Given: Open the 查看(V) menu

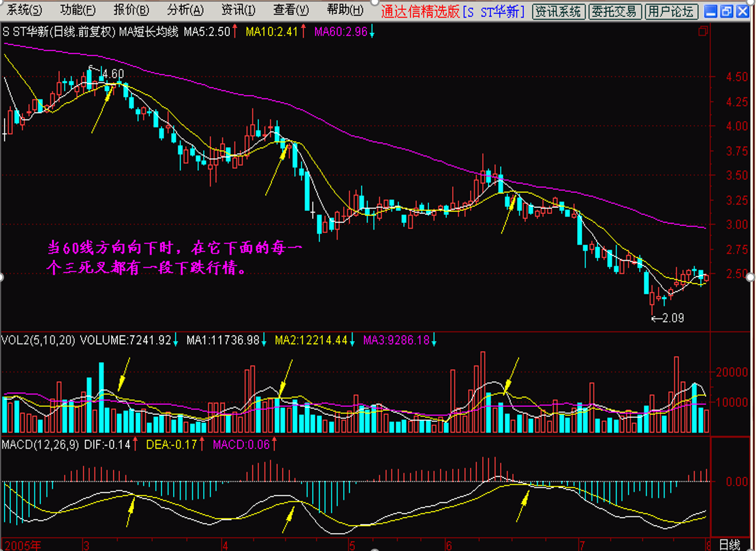Looking at the screenshot, I should tap(291, 10).
